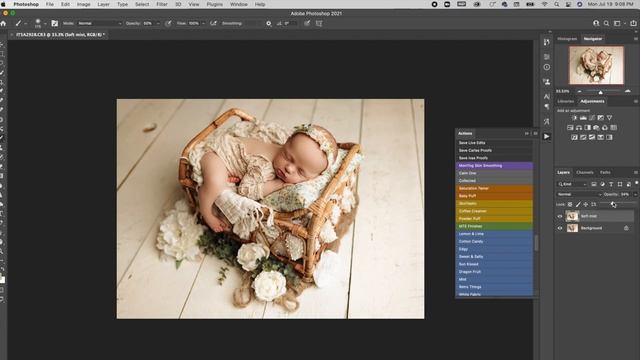Click the Navigator zoom out icon
This screenshot has width=640, height=360.
579,91
